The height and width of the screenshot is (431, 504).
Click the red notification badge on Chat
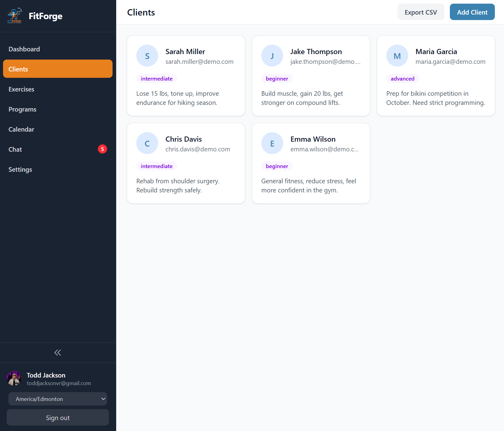coord(103,149)
